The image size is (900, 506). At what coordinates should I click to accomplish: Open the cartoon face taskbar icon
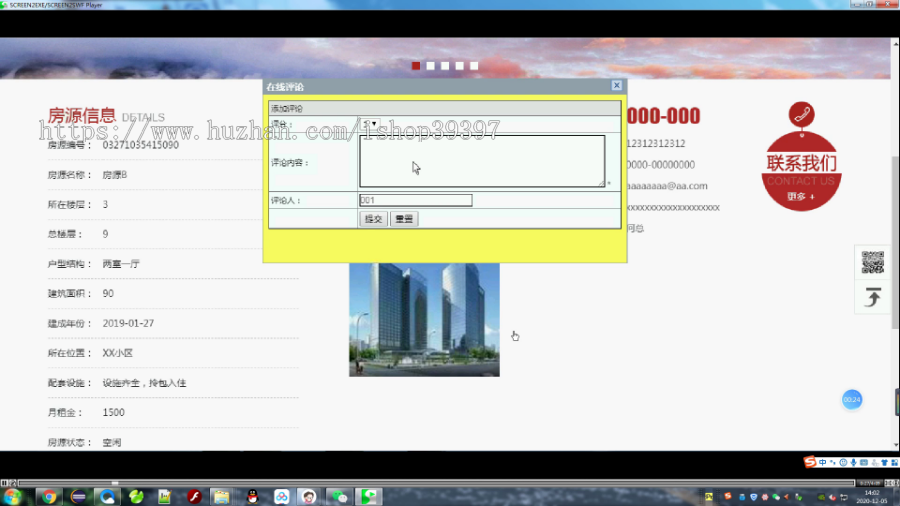[x=309, y=497]
